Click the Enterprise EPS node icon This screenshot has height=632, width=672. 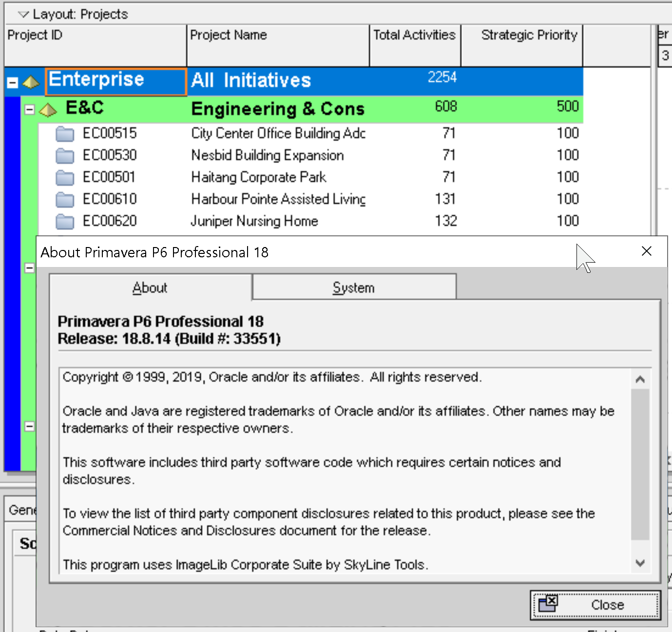click(x=31, y=82)
